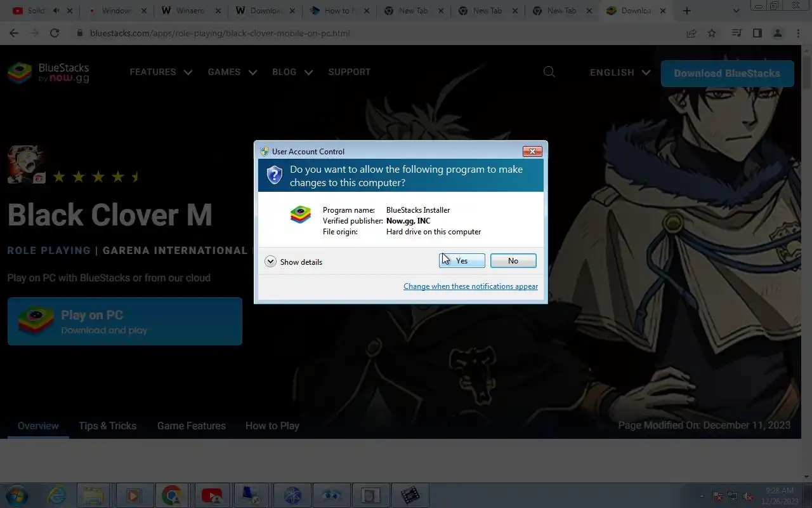Click the Action Center flag tray icon

(718, 496)
